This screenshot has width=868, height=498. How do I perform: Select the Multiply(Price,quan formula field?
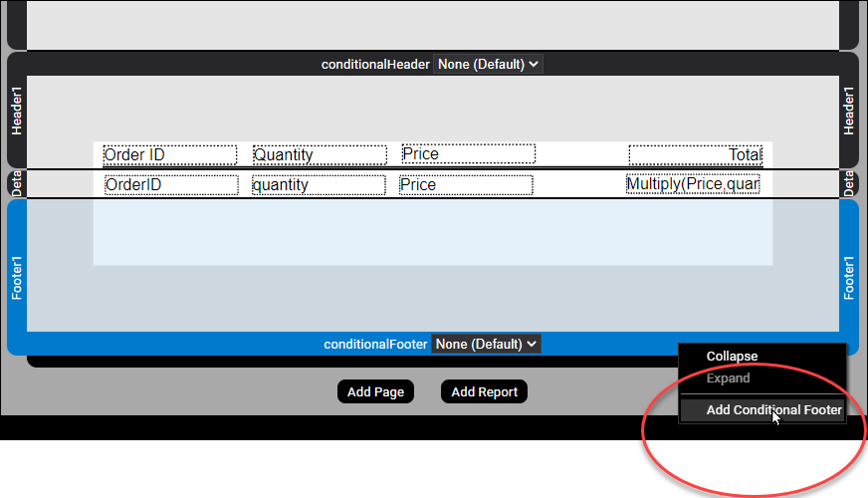[693, 184]
